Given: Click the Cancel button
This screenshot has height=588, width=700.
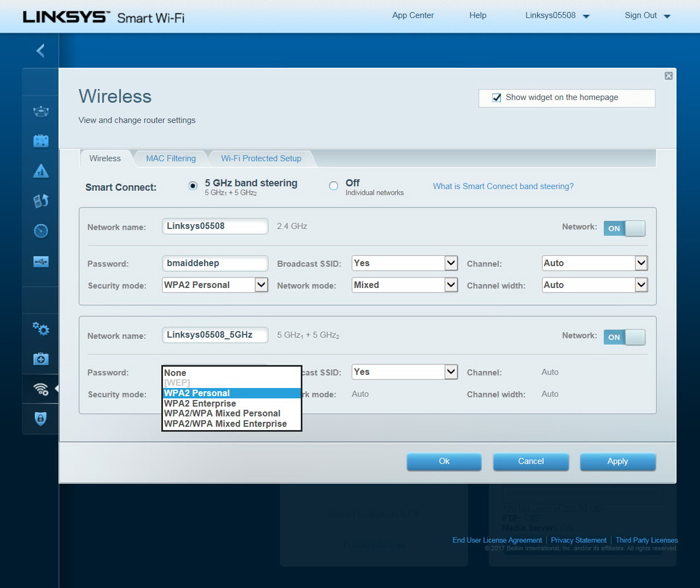Looking at the screenshot, I should 530,462.
